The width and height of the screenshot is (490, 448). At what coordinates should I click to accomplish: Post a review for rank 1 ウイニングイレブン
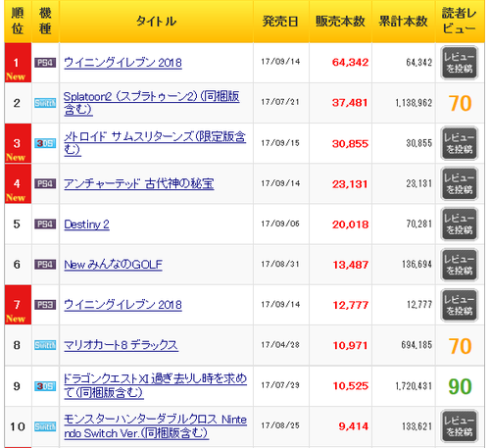click(x=460, y=63)
